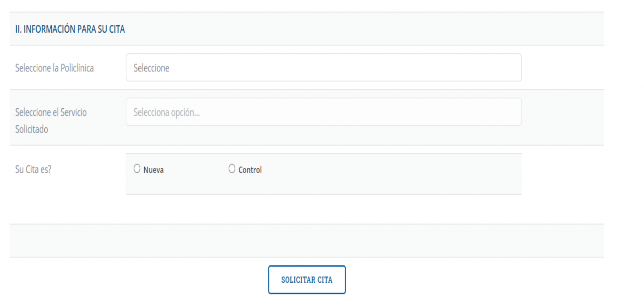
Task: Click blank space between Nueva and Control
Action: 196,170
